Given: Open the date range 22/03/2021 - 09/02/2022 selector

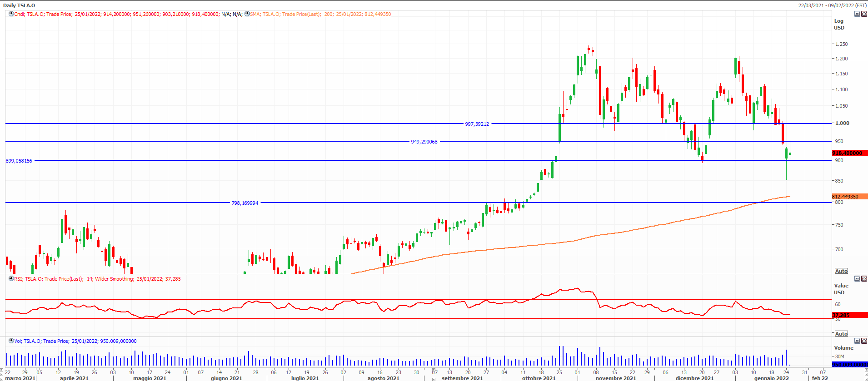Looking at the screenshot, I should (x=832, y=5).
